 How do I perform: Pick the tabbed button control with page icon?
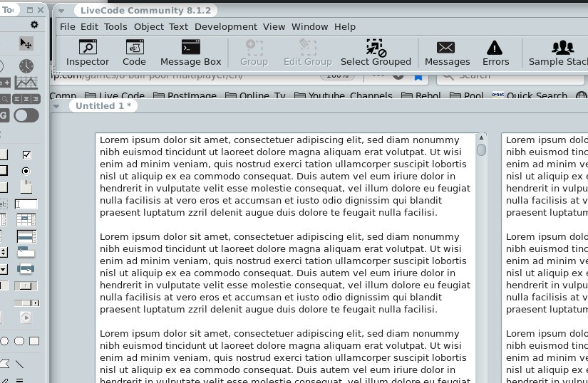(x=26, y=187)
